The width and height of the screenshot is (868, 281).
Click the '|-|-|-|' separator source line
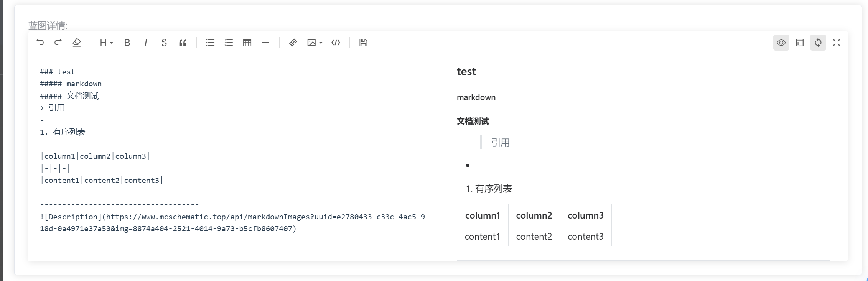(x=55, y=168)
